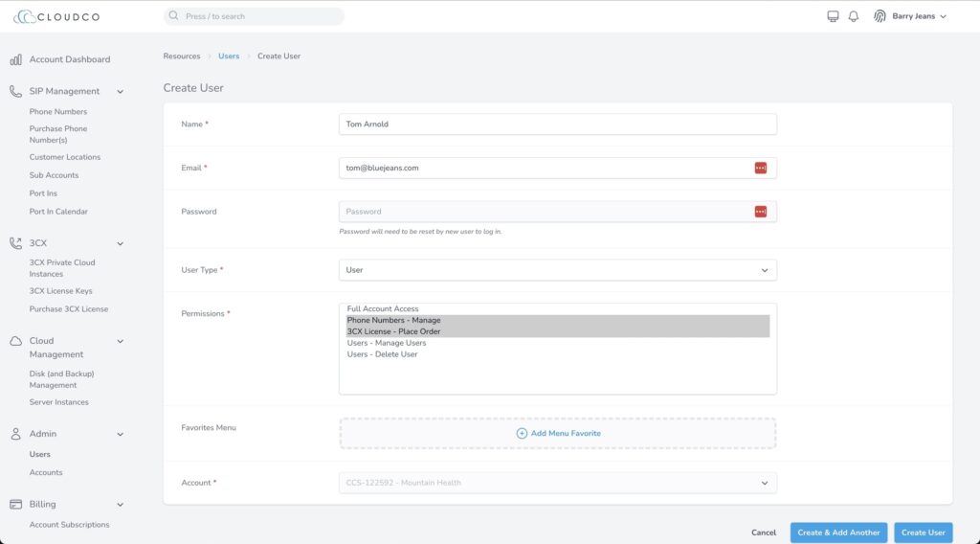Click the Create User button
This screenshot has width=980, height=544.
click(x=923, y=533)
